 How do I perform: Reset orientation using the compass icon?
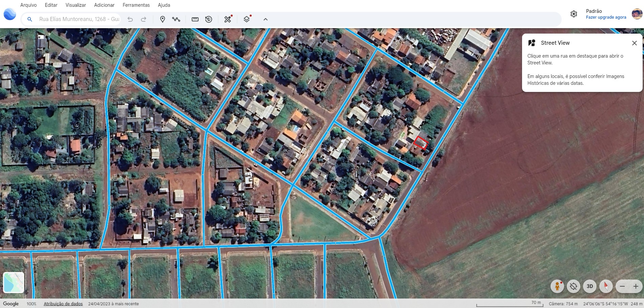point(606,286)
